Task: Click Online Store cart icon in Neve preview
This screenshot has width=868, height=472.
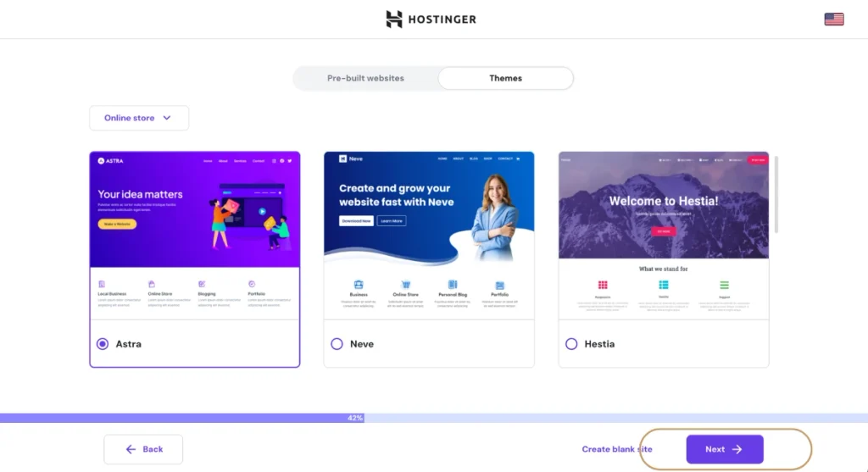Action: (406, 285)
